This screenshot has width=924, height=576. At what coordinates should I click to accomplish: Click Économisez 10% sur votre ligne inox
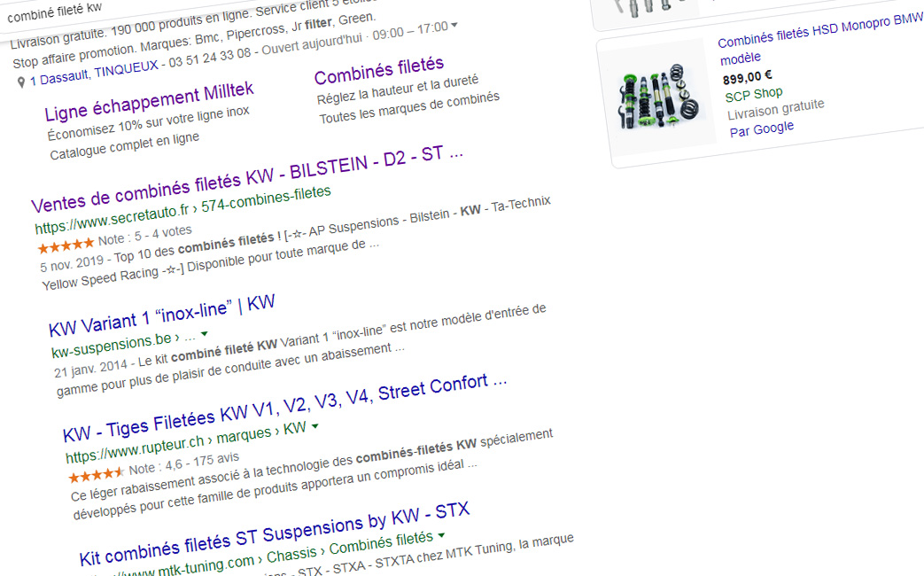pos(149,124)
